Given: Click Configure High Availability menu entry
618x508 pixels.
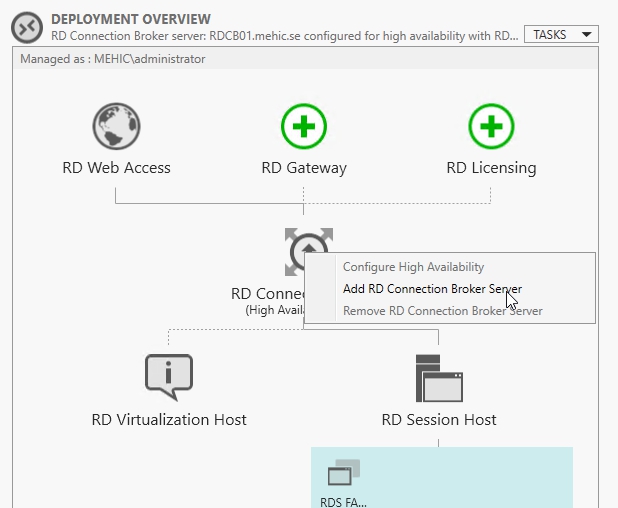Looking at the screenshot, I should pos(413,267).
